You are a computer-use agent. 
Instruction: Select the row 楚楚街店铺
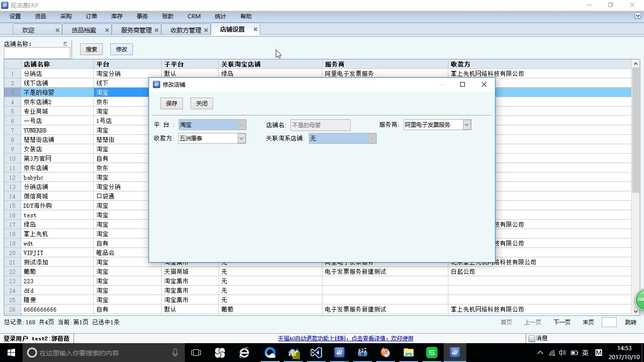(317, 140)
